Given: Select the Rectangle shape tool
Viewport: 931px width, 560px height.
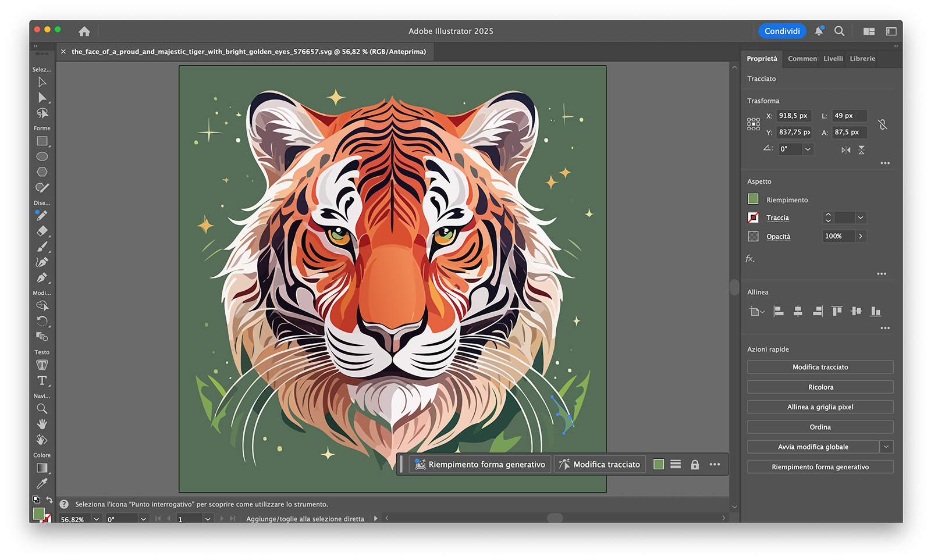Looking at the screenshot, I should point(42,141).
